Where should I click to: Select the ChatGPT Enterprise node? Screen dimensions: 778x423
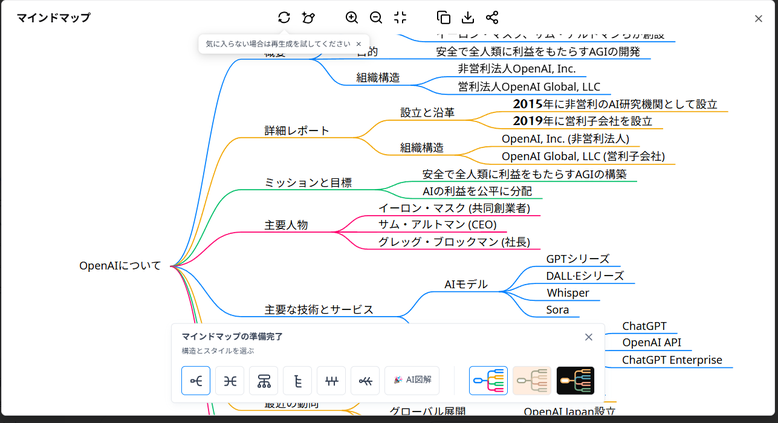672,360
